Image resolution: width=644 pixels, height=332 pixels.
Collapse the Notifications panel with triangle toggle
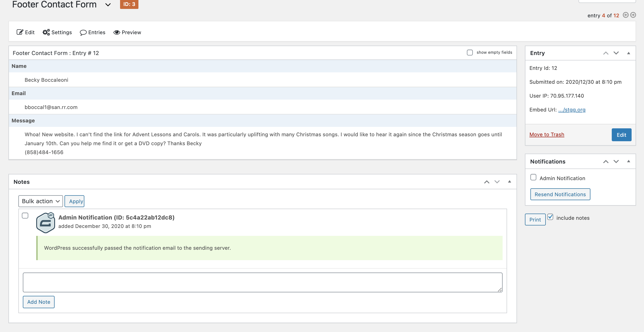pos(628,161)
